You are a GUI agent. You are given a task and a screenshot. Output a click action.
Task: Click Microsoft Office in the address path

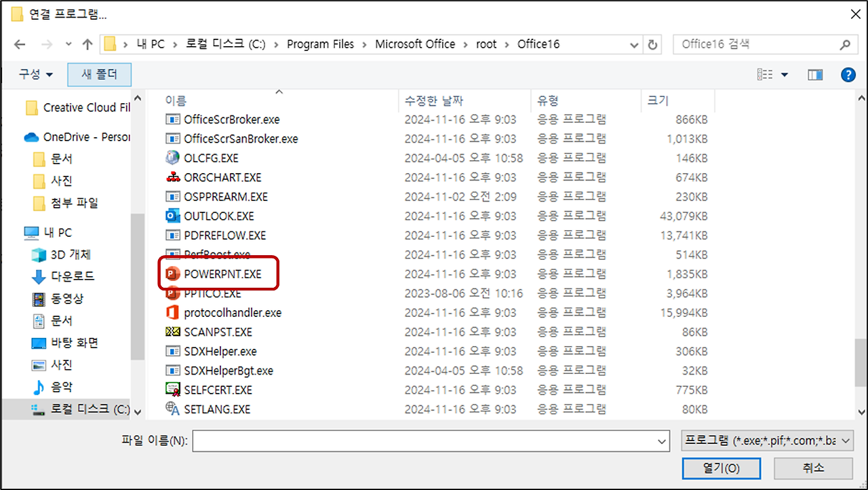click(x=415, y=44)
